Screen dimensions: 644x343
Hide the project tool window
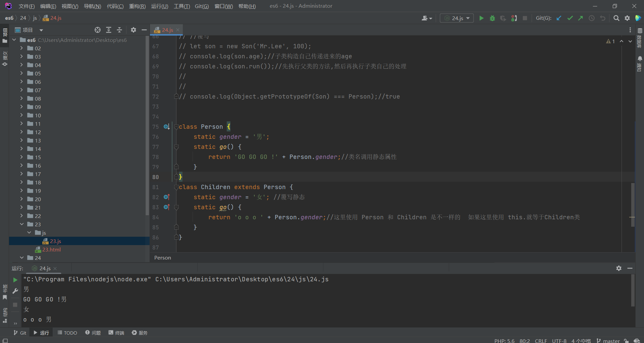tap(144, 30)
